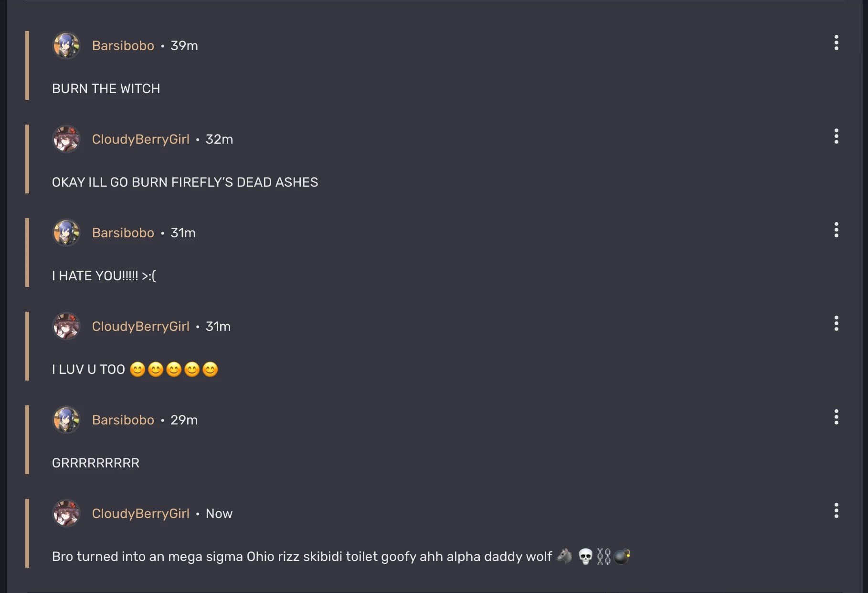The width and height of the screenshot is (868, 593).
Task: Click the bomb emoji in CloudyBerryGirl's latest message
Action: coord(623,556)
